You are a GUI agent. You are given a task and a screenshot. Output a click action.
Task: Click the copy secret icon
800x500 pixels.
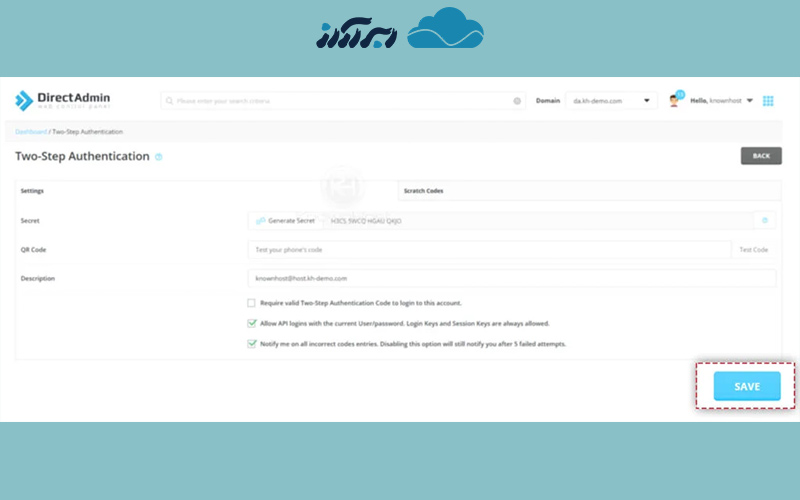pyautogui.click(x=765, y=220)
